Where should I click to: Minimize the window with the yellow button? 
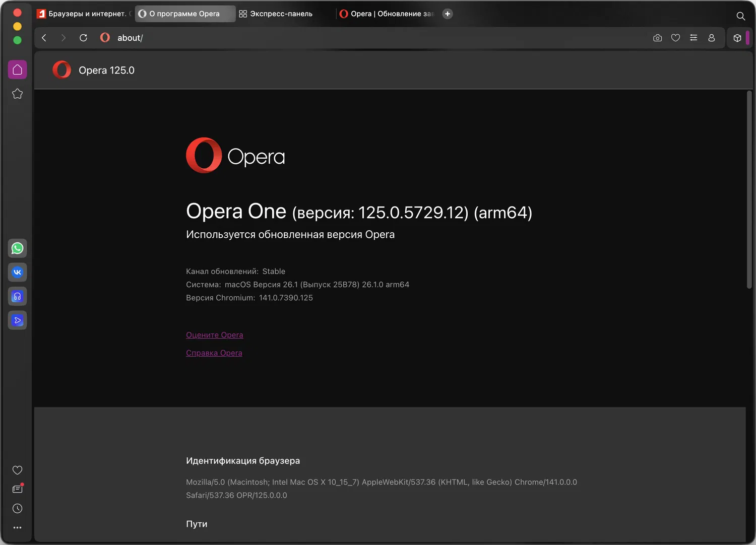17,26
